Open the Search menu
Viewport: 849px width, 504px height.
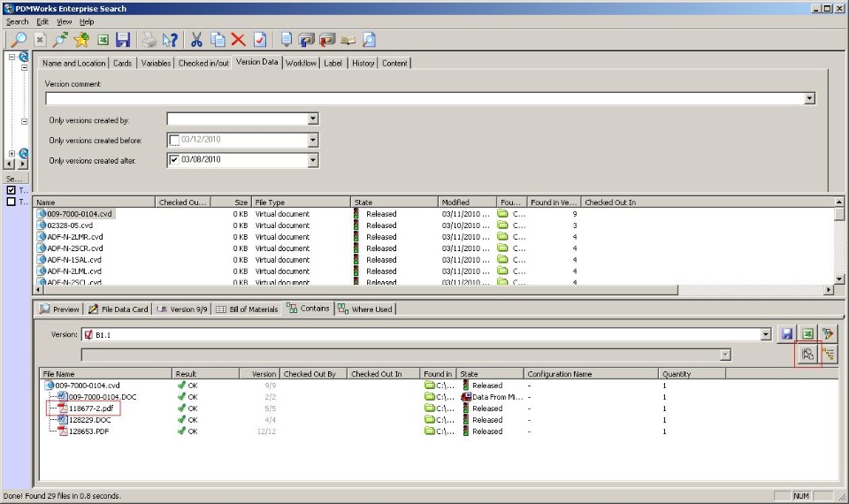(x=18, y=21)
